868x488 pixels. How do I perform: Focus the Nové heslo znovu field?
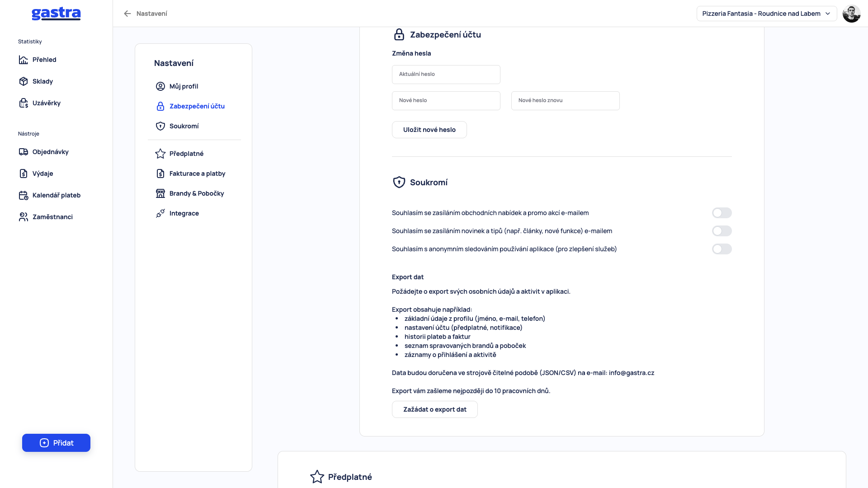565,101
